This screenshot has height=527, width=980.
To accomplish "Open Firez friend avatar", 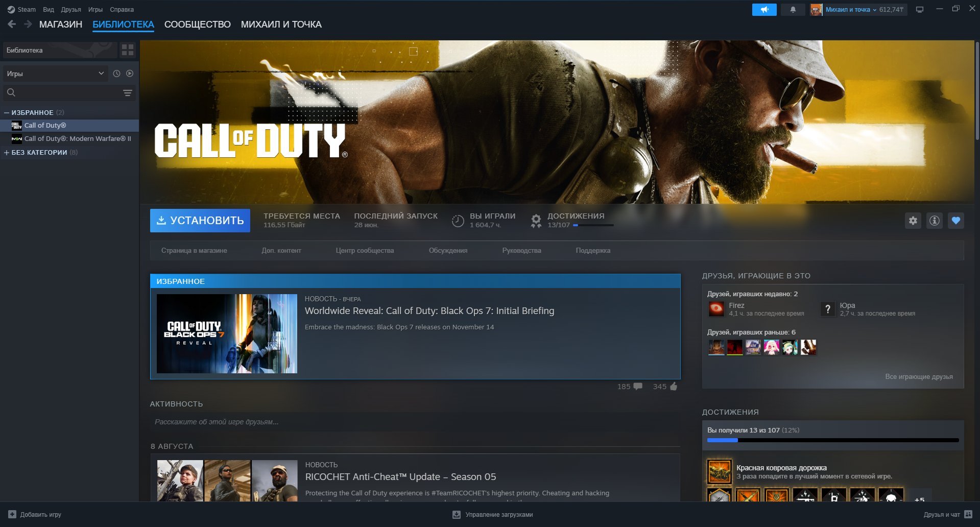I will click(716, 309).
